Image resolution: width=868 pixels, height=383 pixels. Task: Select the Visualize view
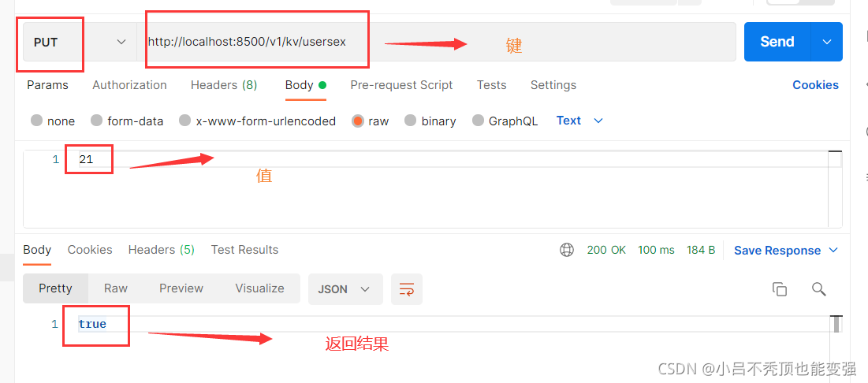259,288
